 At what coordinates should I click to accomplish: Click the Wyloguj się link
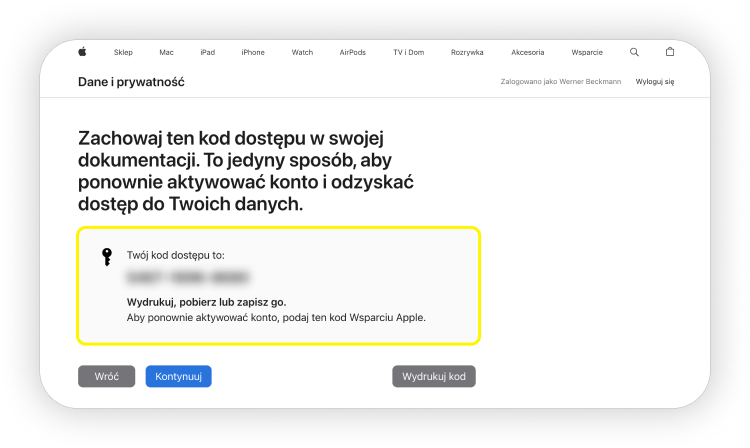click(655, 82)
